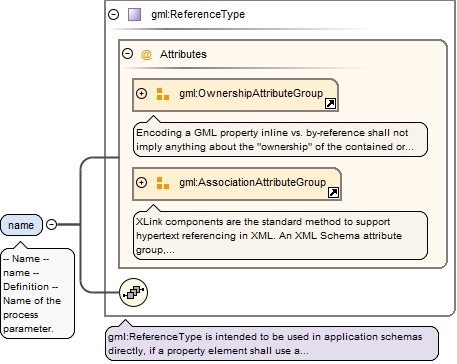Viewport: 457px width, 364px height.
Task: Select the gml:AssociationAttributeGroup label
Action: (253, 182)
